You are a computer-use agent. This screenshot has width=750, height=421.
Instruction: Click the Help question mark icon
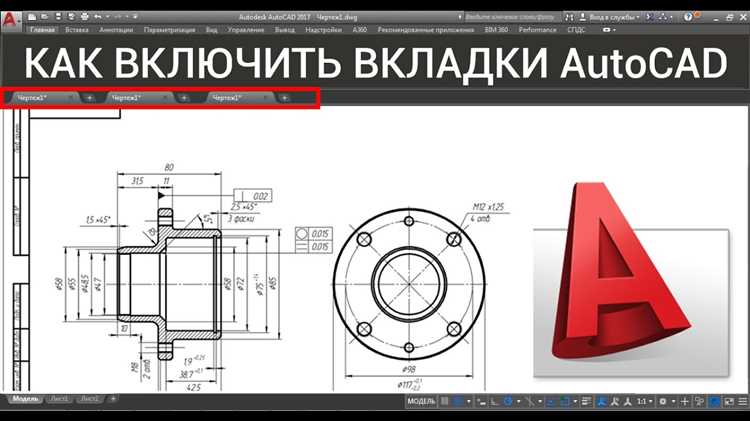point(688,17)
